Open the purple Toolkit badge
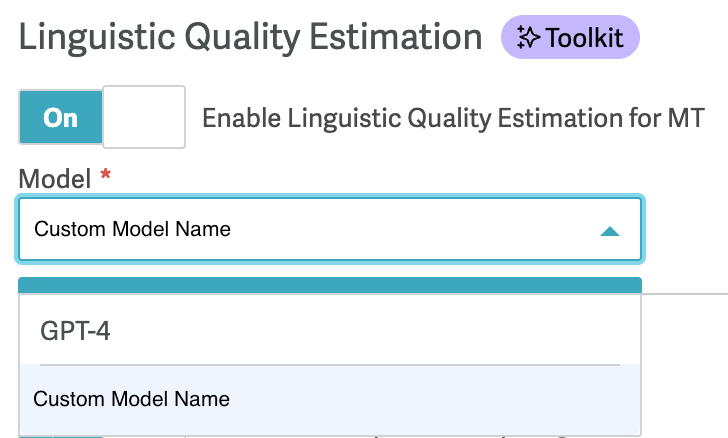This screenshot has width=728, height=438. pos(570,37)
